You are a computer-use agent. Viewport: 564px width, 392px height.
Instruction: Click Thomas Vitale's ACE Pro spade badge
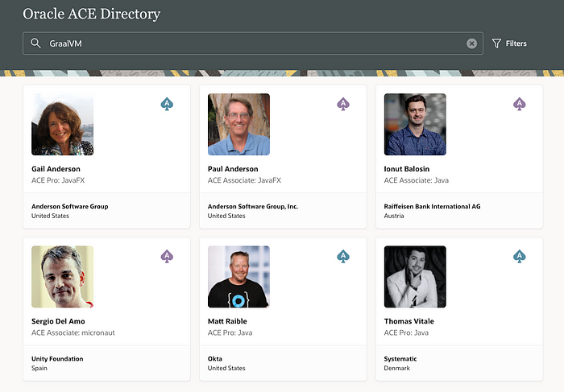tap(520, 256)
